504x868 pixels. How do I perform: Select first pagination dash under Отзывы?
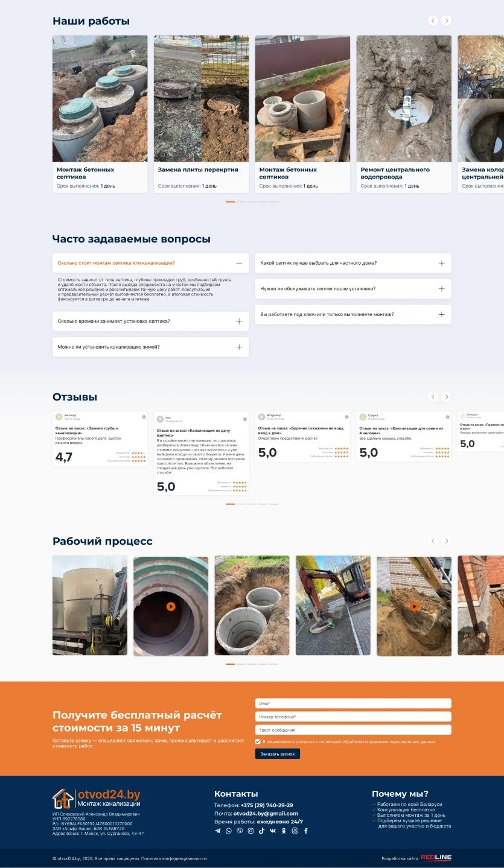point(231,504)
